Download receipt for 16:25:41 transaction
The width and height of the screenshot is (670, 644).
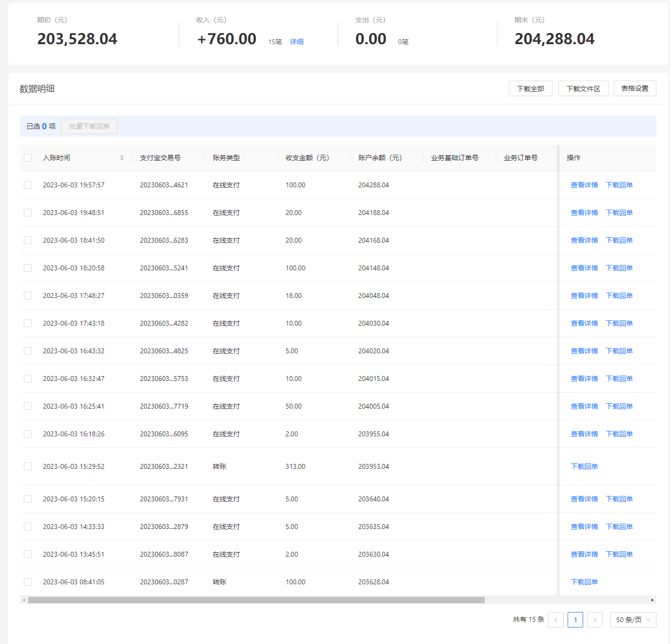[619, 406]
